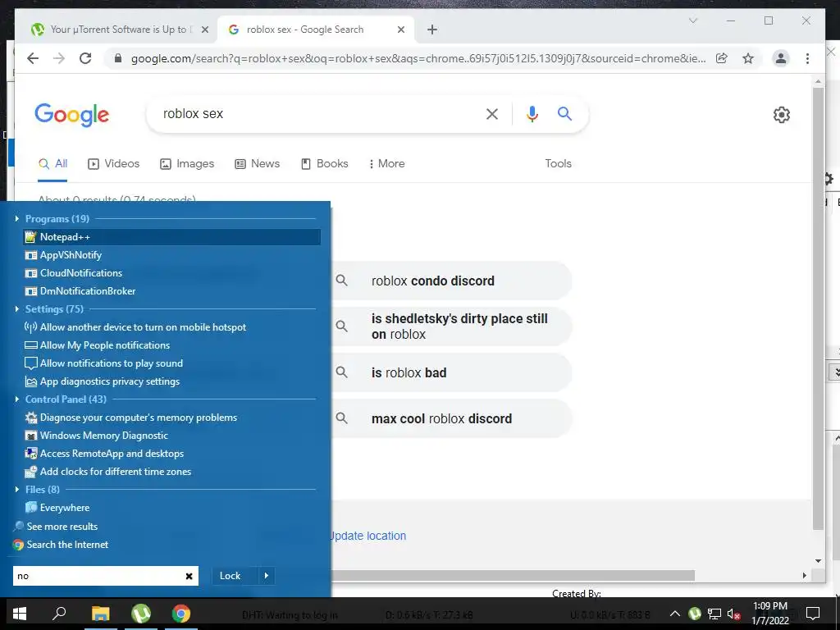This screenshot has width=840, height=630.
Task: Switch to News results
Action: click(257, 164)
